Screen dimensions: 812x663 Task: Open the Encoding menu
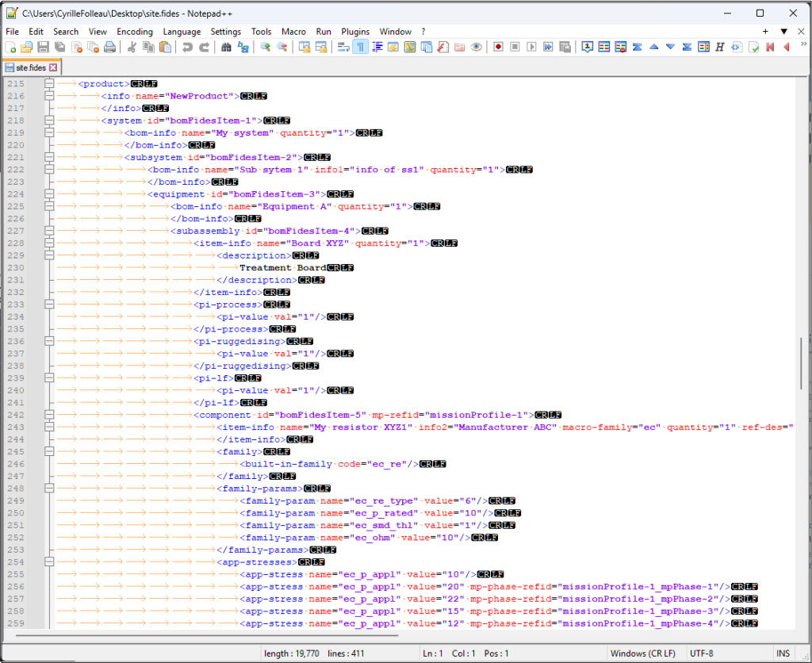pyautogui.click(x=134, y=32)
